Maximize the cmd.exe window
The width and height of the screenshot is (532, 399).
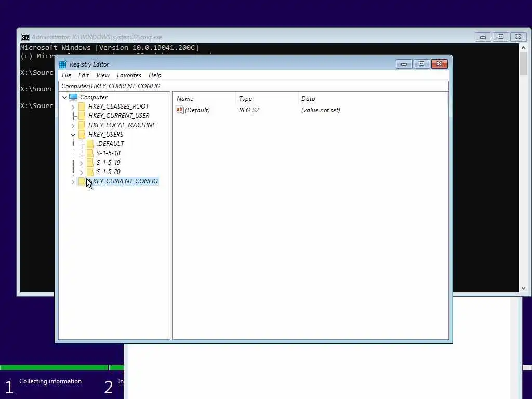pyautogui.click(x=500, y=37)
